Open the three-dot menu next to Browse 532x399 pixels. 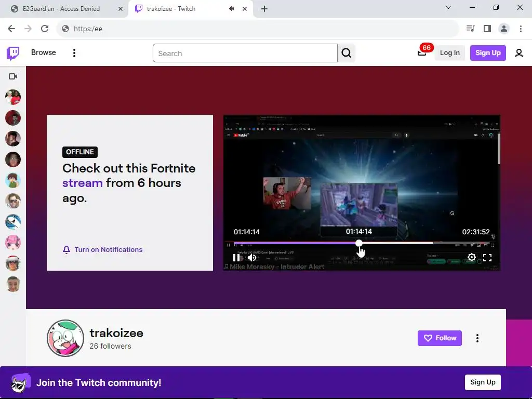[74, 53]
